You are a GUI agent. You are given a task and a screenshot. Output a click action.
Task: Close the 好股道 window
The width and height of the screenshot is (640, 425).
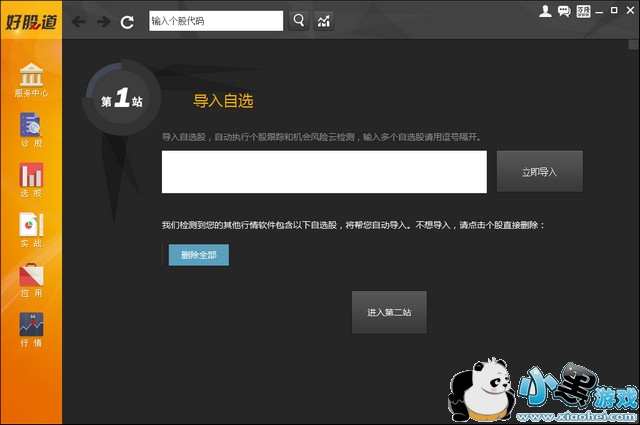631,10
